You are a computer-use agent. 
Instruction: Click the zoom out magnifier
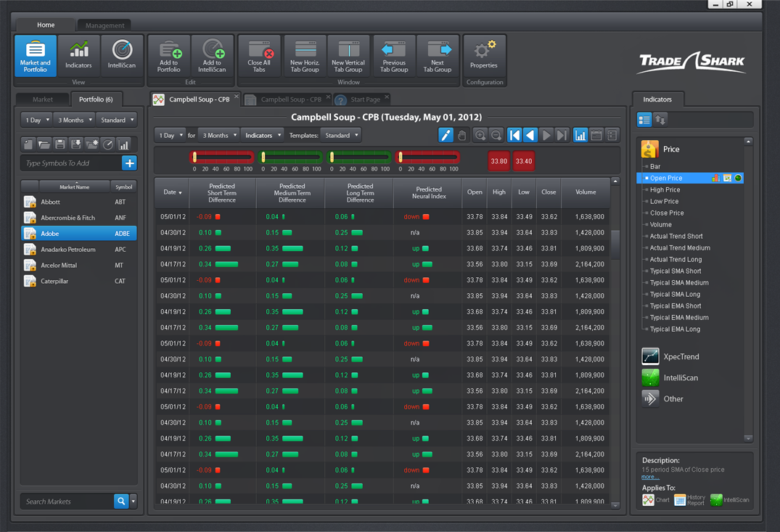tap(496, 135)
